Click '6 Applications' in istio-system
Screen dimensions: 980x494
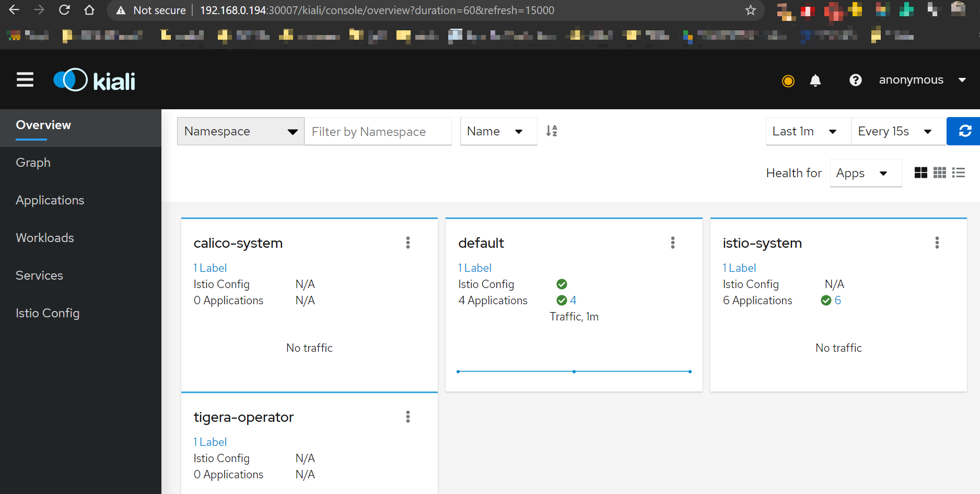click(757, 300)
